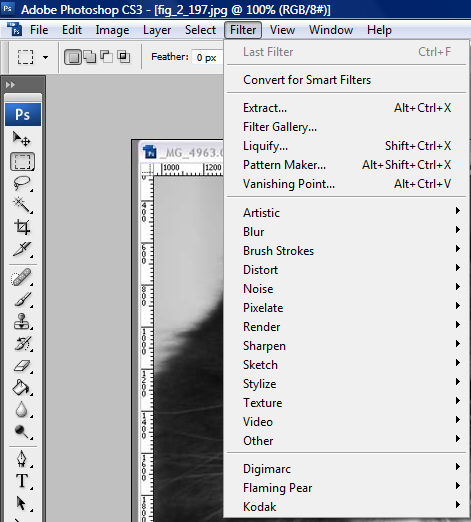Viewport: 471px width, 522px height.
Task: Expand the Kodak plugin submenu
Action: pos(346,507)
